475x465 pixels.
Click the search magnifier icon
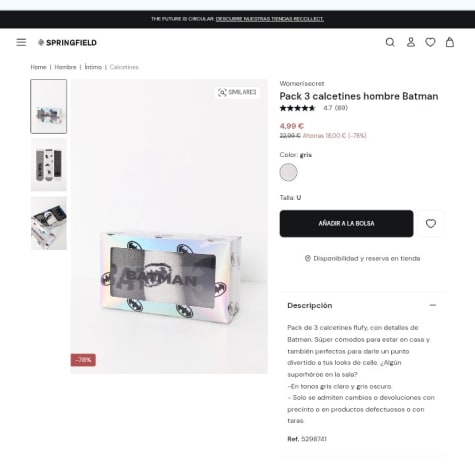coord(390,42)
